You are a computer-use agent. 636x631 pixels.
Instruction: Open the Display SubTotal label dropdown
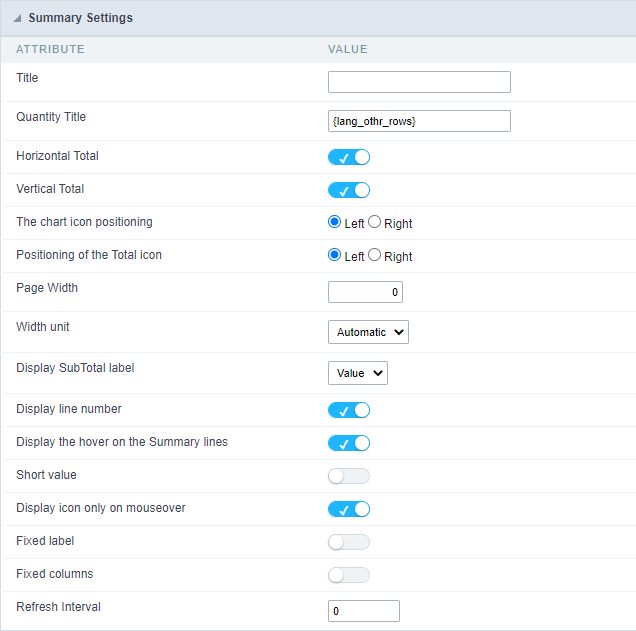(358, 373)
